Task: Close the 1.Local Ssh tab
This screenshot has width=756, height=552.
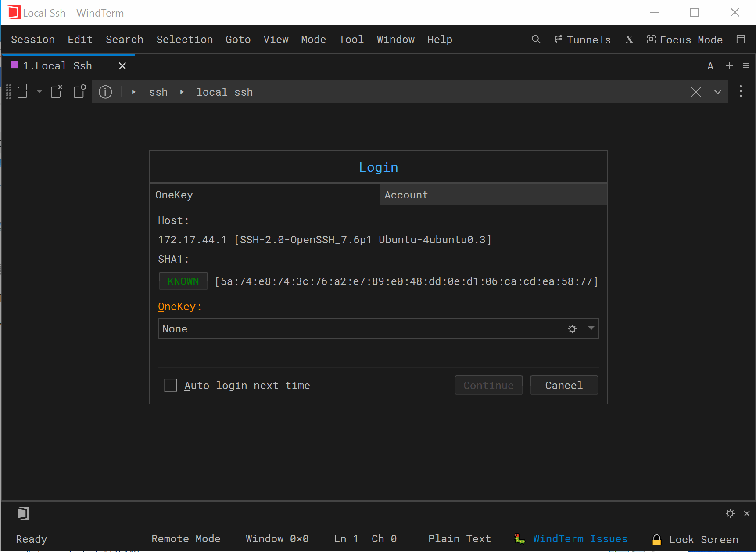Action: tap(122, 66)
